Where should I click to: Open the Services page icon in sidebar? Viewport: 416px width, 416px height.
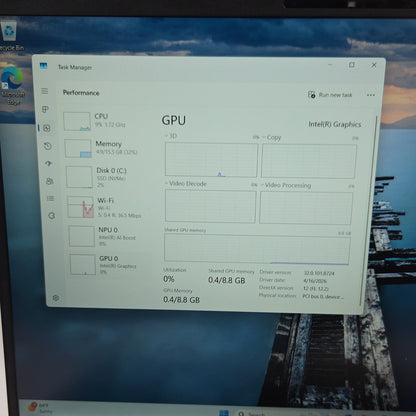(x=51, y=216)
